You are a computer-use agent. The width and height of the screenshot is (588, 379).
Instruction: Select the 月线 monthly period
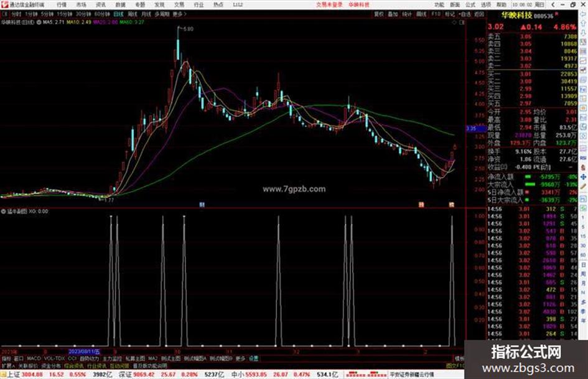146,14
